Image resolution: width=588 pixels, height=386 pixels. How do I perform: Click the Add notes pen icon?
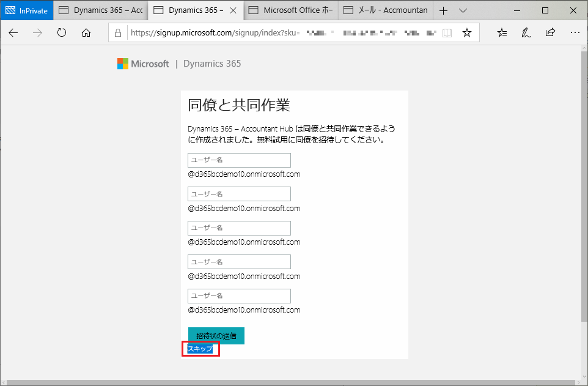pos(526,33)
